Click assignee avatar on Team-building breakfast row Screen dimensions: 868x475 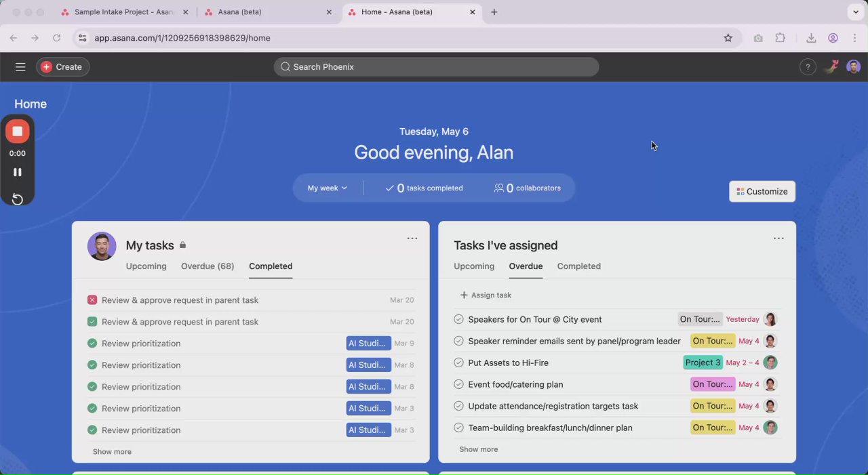pos(770,428)
